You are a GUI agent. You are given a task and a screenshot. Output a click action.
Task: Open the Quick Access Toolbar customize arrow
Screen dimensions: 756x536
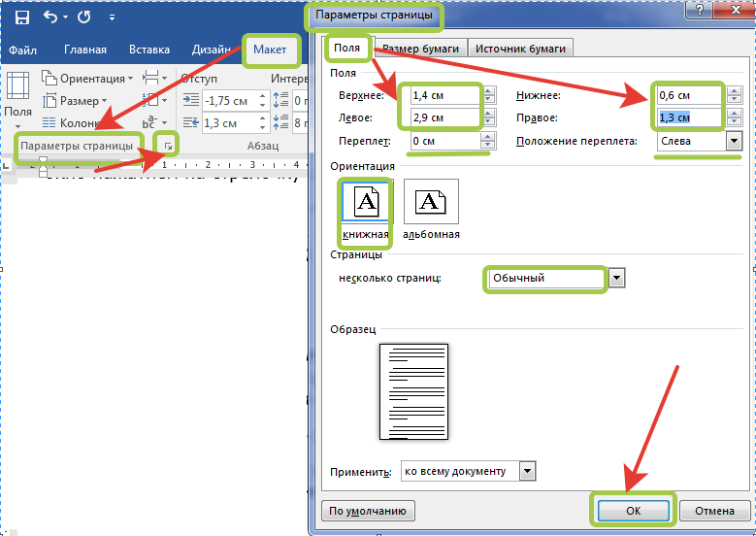point(112,17)
